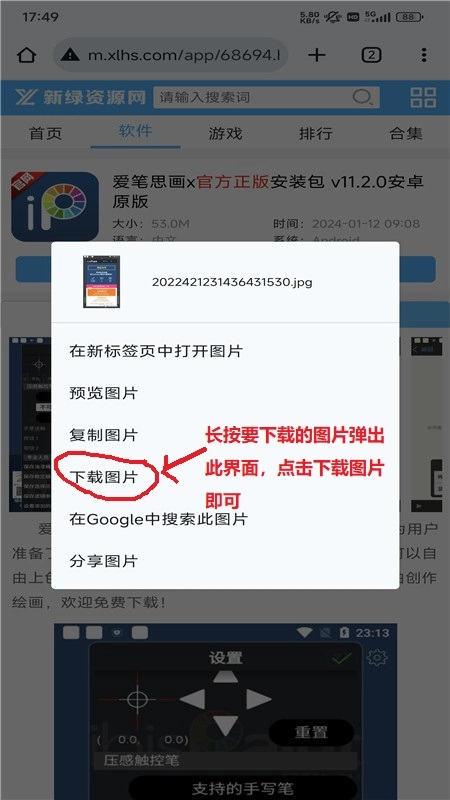Switch to the 首页 tab
This screenshot has height=800, width=450.
click(45, 134)
